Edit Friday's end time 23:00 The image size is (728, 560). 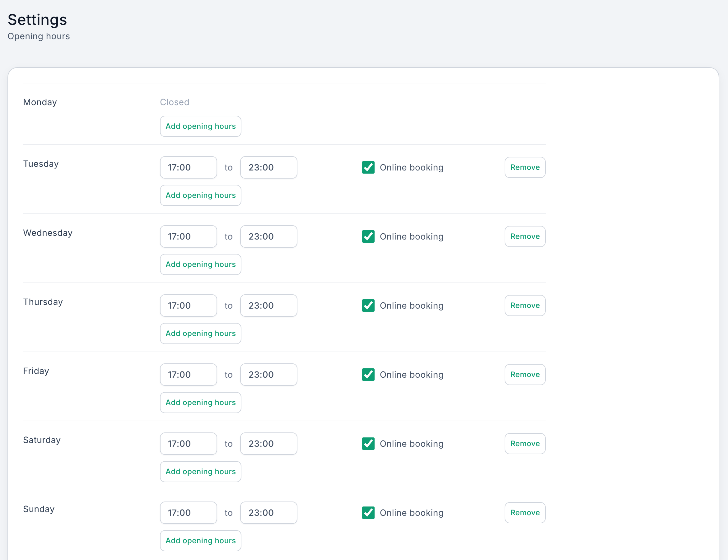[269, 374]
